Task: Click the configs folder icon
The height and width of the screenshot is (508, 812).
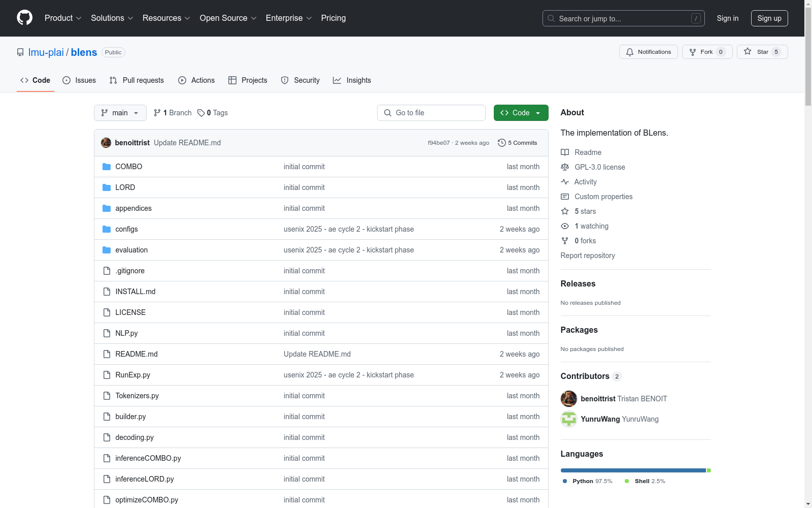Action: [x=107, y=229]
